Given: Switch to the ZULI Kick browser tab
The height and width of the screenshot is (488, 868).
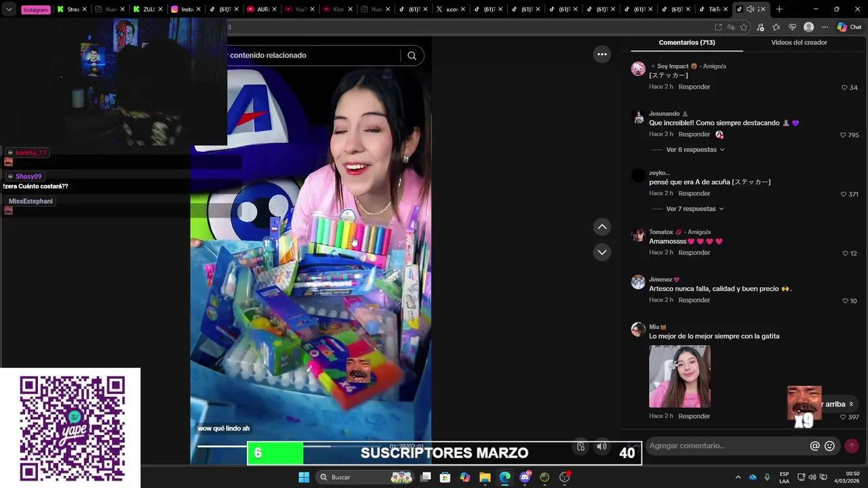Looking at the screenshot, I should pos(147,9).
